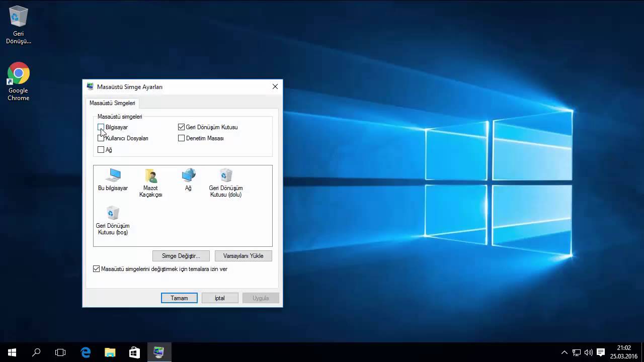This screenshot has height=362, width=644.
Task: Click Varsayılanları Yükle to restore defaults
Action: click(x=243, y=256)
